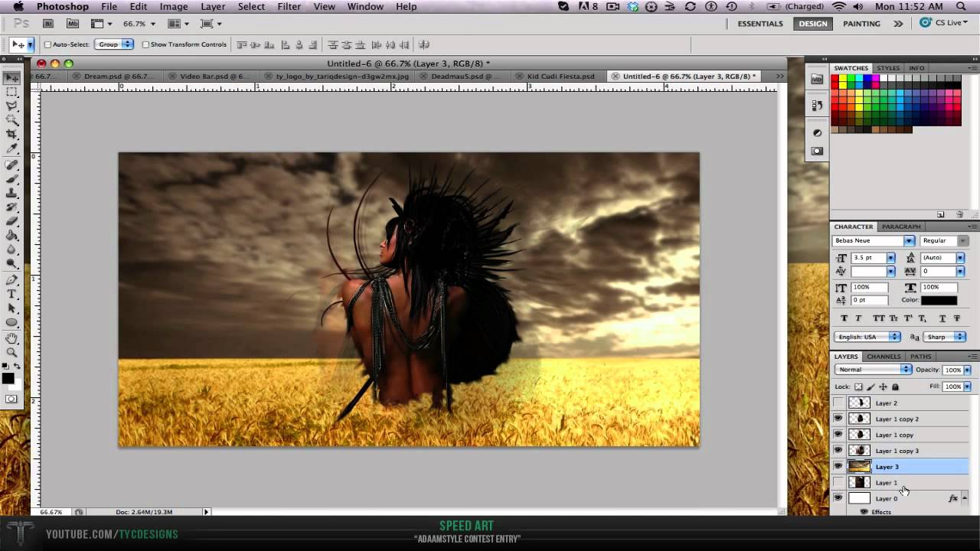Image resolution: width=980 pixels, height=551 pixels.
Task: Open the Image menu
Action: 174,7
